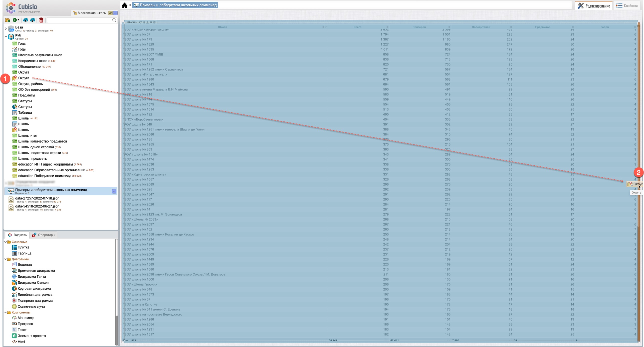The width and height of the screenshot is (644, 347).
Task: Open three-dots menu on Призеры и победители item
Action: pyautogui.click(x=114, y=191)
